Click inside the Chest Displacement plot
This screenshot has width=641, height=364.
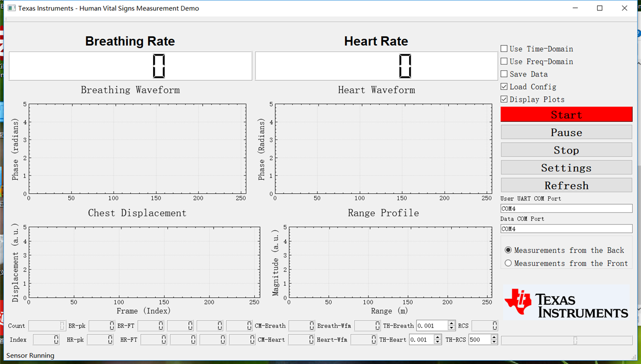(x=144, y=262)
